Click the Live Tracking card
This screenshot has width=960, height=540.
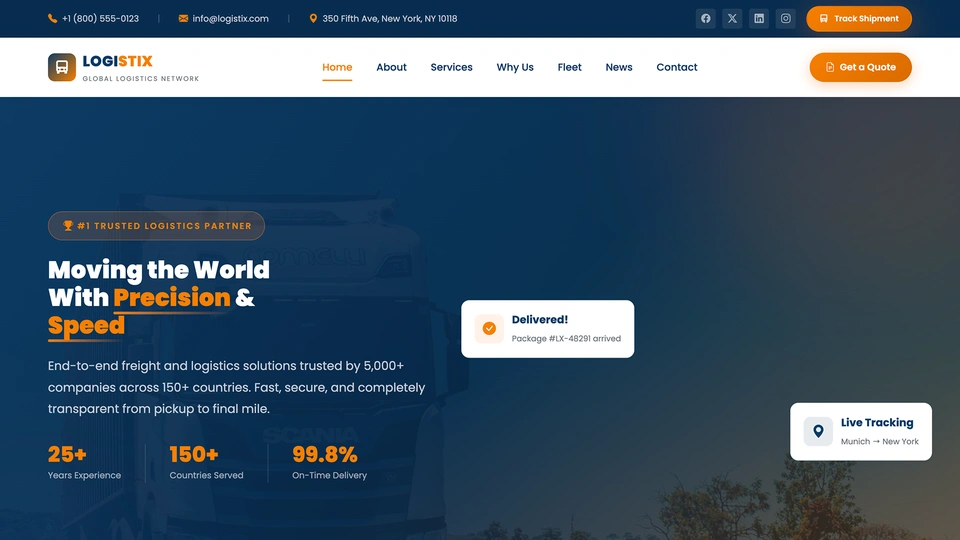[x=861, y=432]
